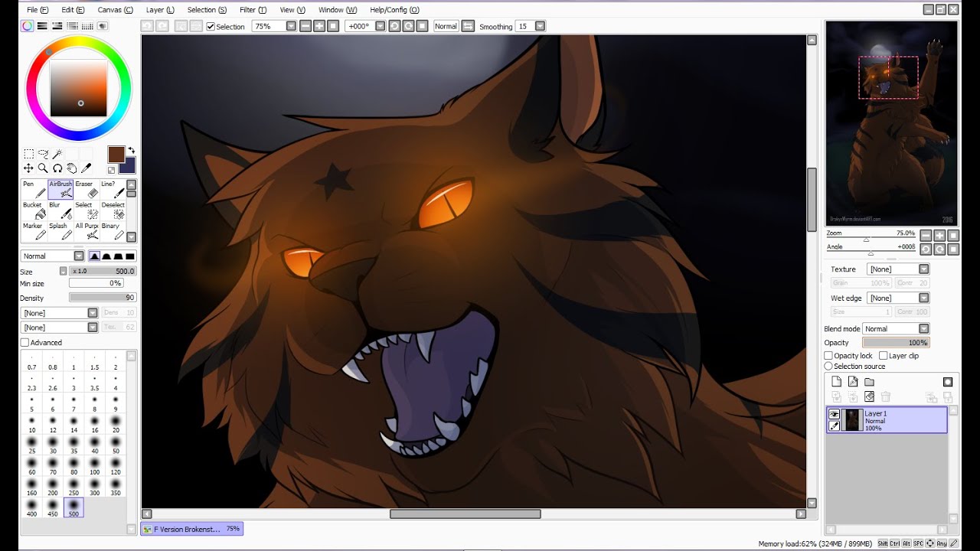The image size is (980, 551).
Task: Select the Move tool
Action: point(28,168)
